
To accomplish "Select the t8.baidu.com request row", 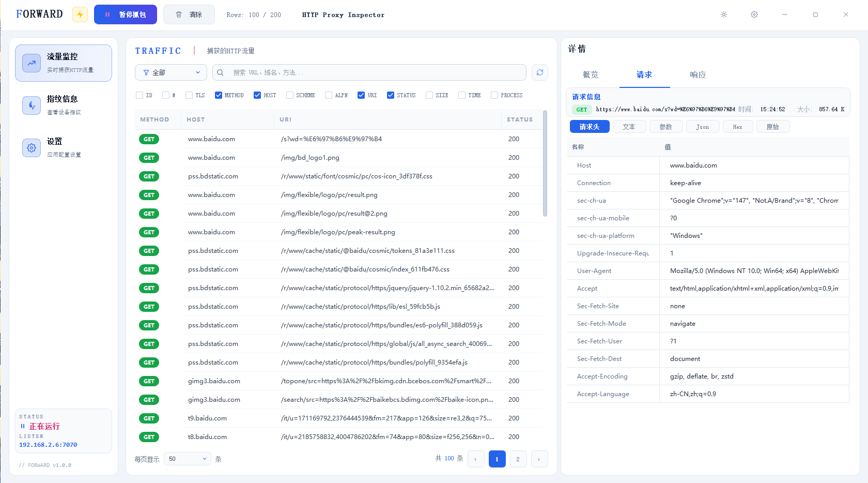I will 339,437.
